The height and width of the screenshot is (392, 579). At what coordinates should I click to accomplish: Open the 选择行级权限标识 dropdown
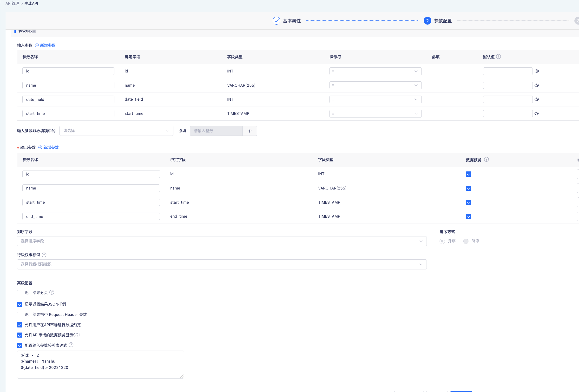coord(222,264)
